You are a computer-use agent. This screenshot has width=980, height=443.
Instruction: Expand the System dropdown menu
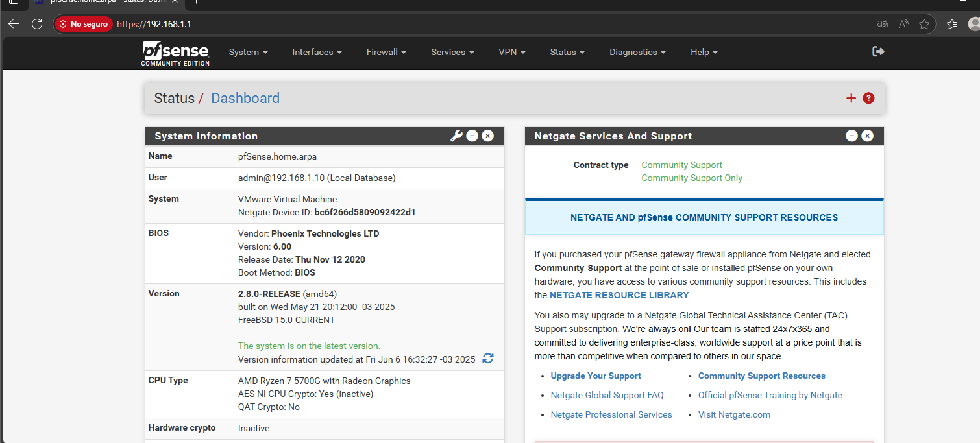pyautogui.click(x=248, y=52)
